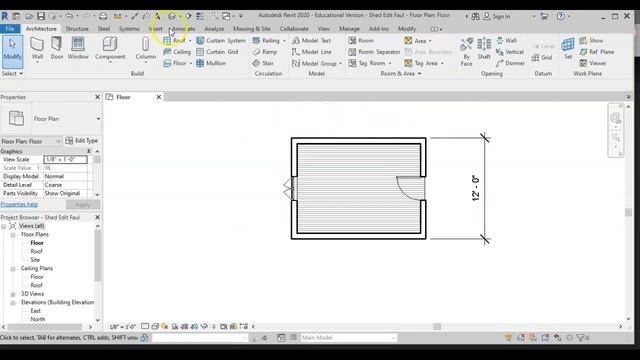Viewport: 640px width, 360px height.
Task: Select the Door tool
Action: coord(57,49)
